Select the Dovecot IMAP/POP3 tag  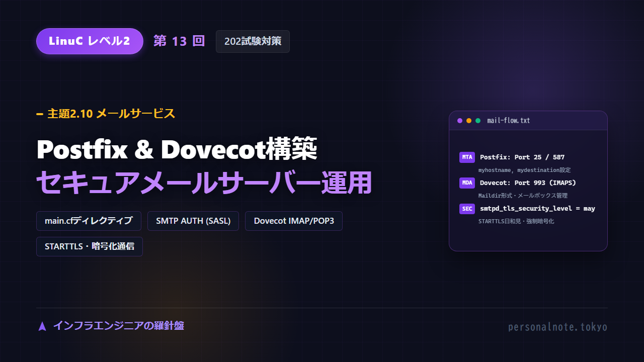tap(294, 221)
